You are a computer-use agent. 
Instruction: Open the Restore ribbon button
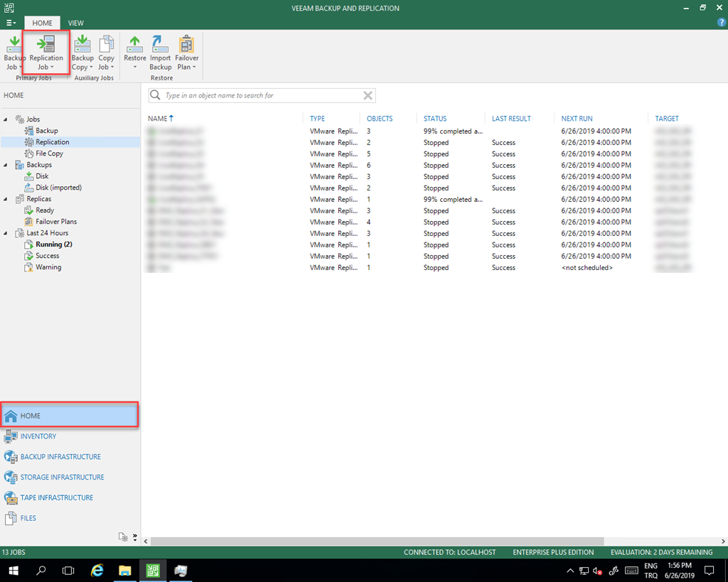(x=134, y=53)
